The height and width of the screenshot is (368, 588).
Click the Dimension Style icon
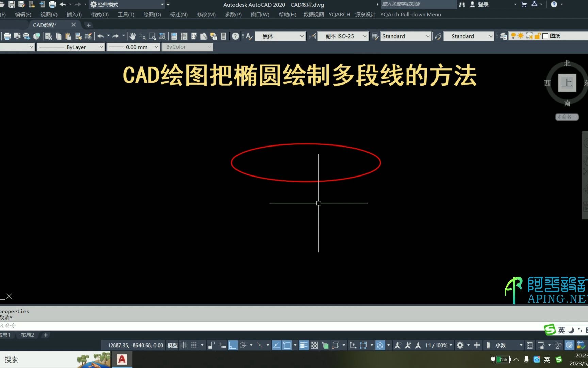[x=312, y=36]
